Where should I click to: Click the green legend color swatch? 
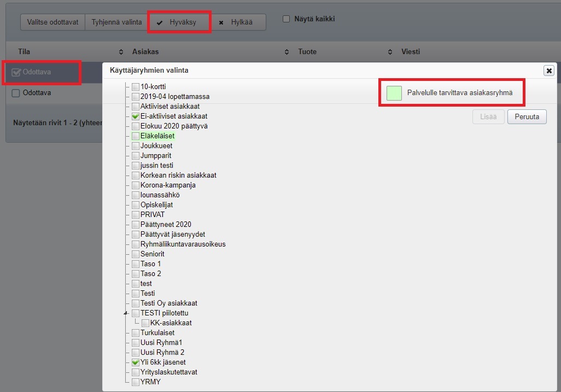(x=394, y=93)
